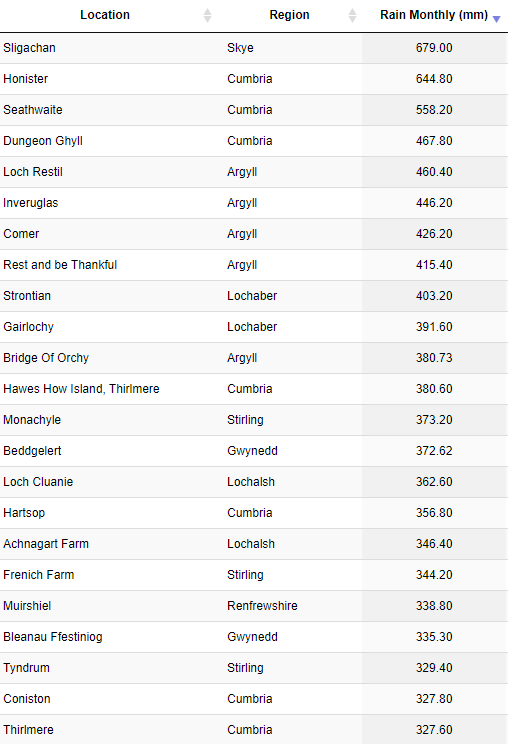The height and width of the screenshot is (744, 508).
Task: Click the Beddgelert rainfall value 372.62
Action: tap(434, 451)
